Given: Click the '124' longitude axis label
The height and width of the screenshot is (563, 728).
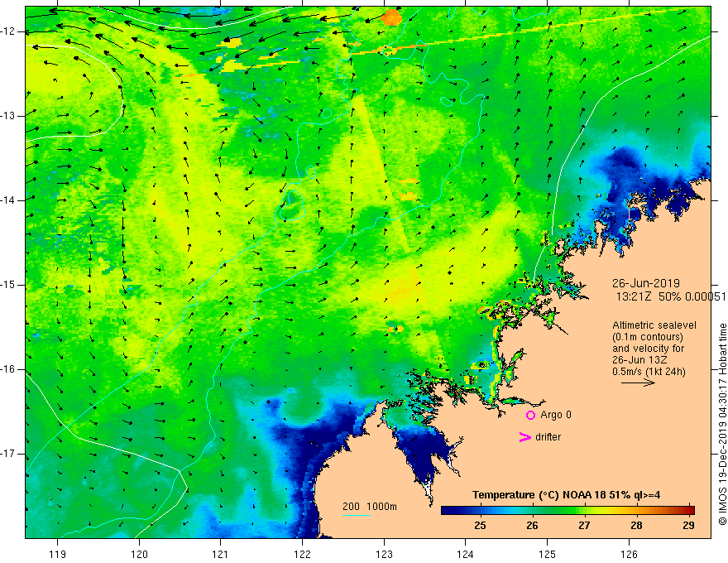Looking at the screenshot, I should pos(466,554).
